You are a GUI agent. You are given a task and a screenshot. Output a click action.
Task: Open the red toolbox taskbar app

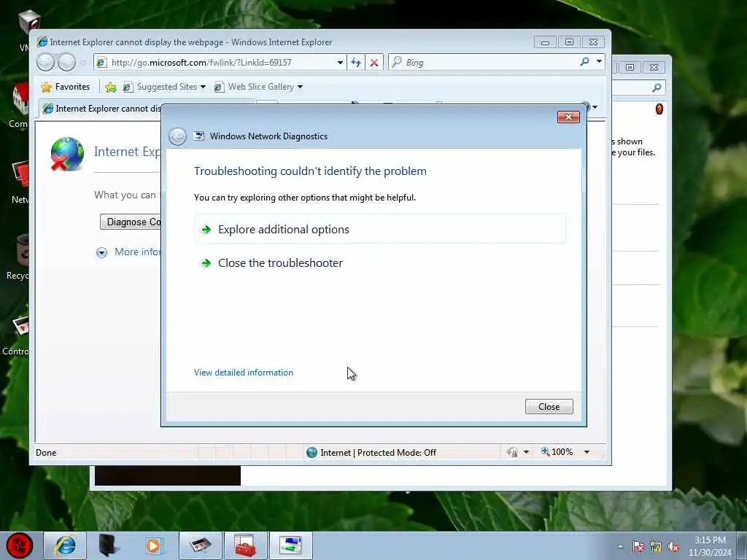[245, 545]
